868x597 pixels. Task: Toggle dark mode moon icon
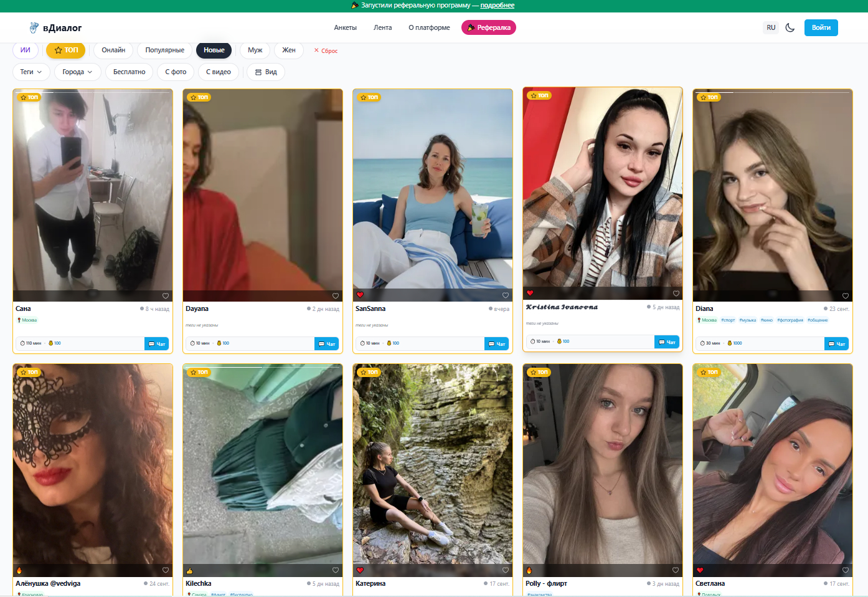click(x=790, y=27)
